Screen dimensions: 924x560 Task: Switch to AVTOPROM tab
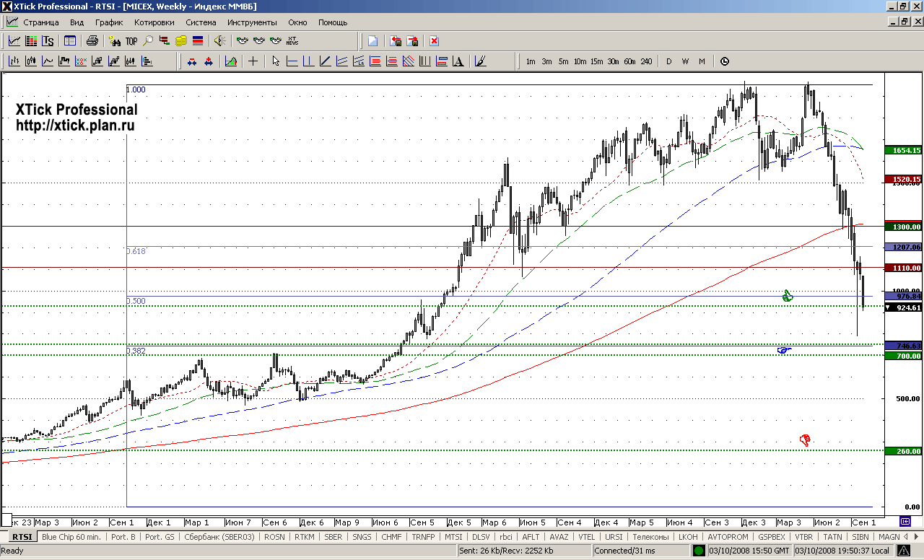point(728,537)
